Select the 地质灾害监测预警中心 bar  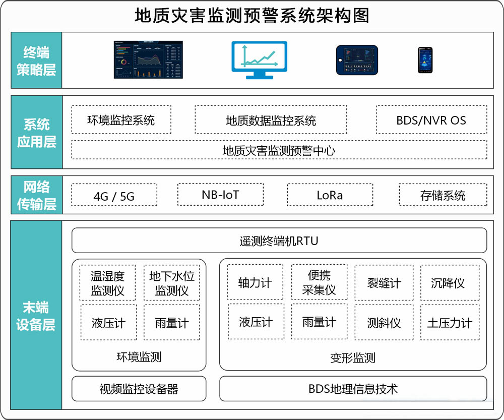(x=279, y=150)
